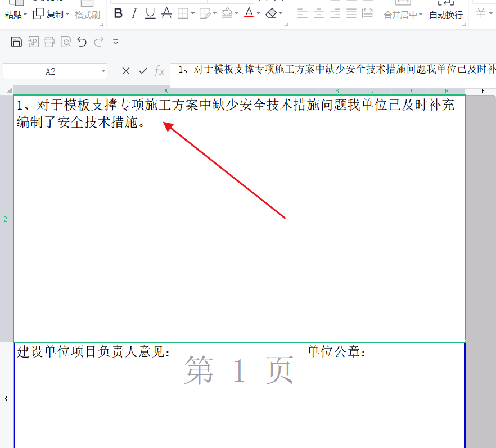
Task: Save the document
Action: [16, 42]
